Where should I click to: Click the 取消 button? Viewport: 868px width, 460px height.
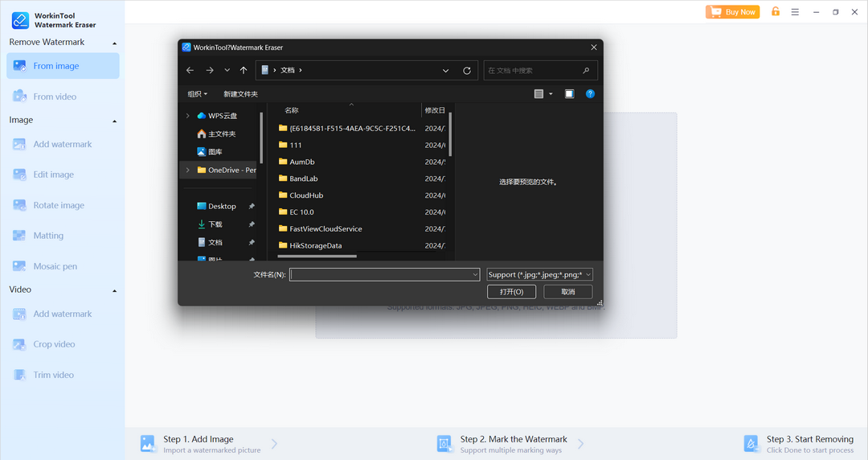(x=568, y=291)
